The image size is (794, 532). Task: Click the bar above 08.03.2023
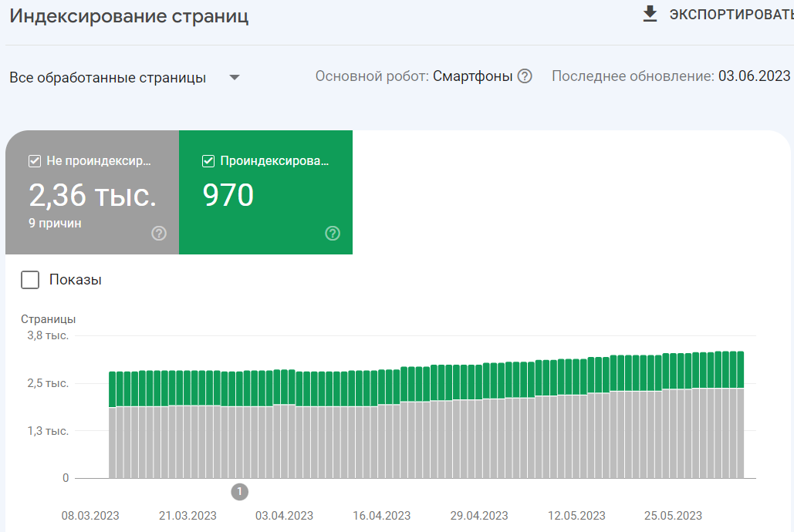(x=113, y=424)
